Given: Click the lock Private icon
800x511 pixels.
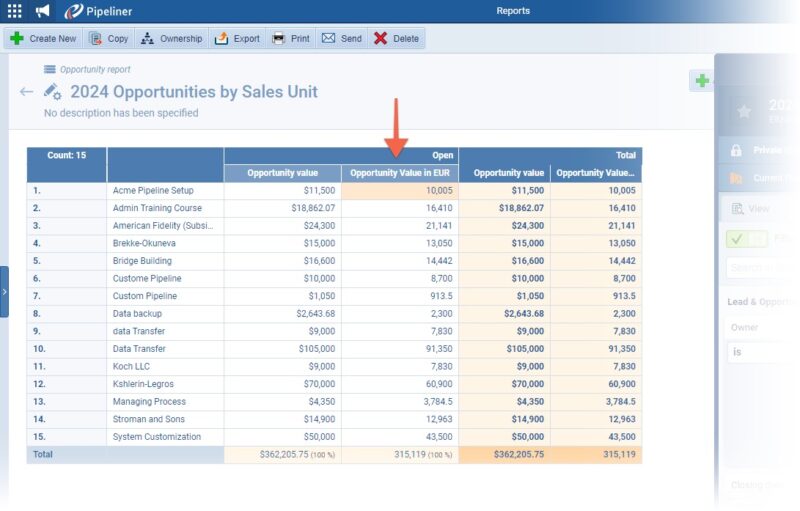Looking at the screenshot, I should click(737, 150).
